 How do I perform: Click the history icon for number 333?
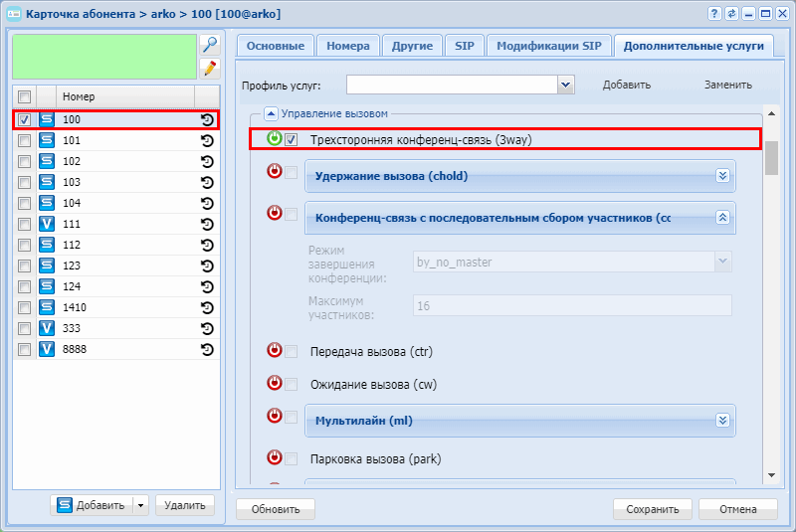point(207,328)
